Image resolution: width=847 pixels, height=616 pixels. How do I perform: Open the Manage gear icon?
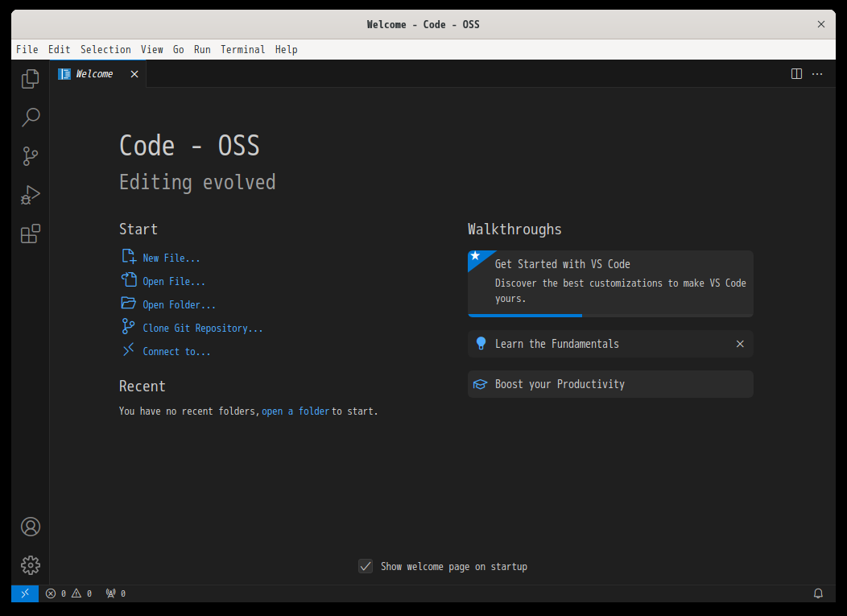[x=31, y=565]
